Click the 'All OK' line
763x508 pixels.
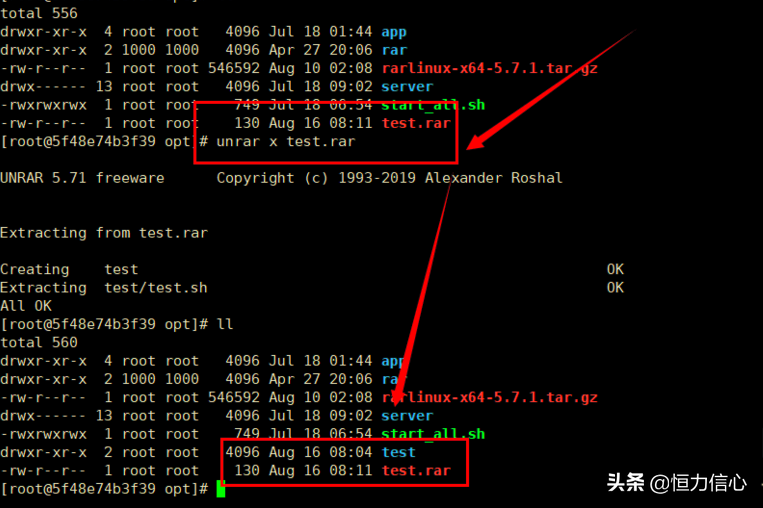[26, 306]
